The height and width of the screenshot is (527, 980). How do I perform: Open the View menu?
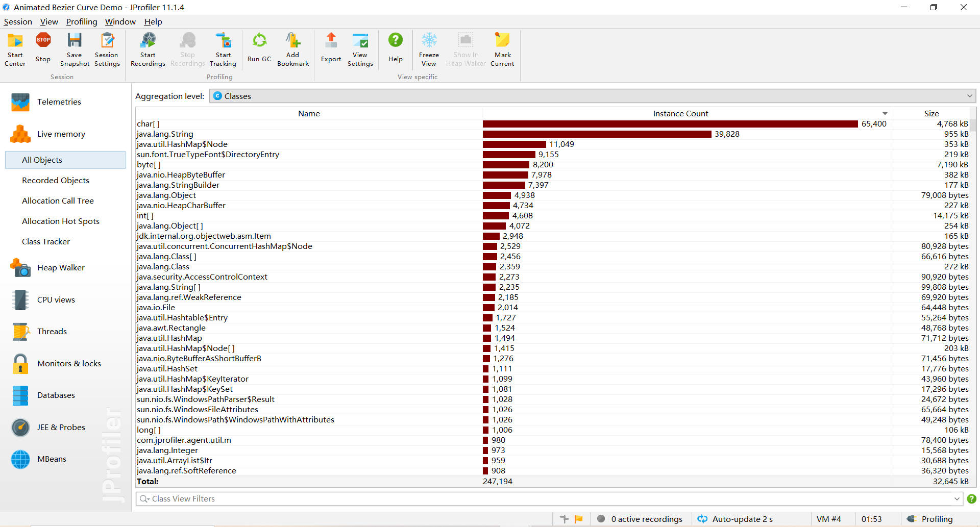49,21
